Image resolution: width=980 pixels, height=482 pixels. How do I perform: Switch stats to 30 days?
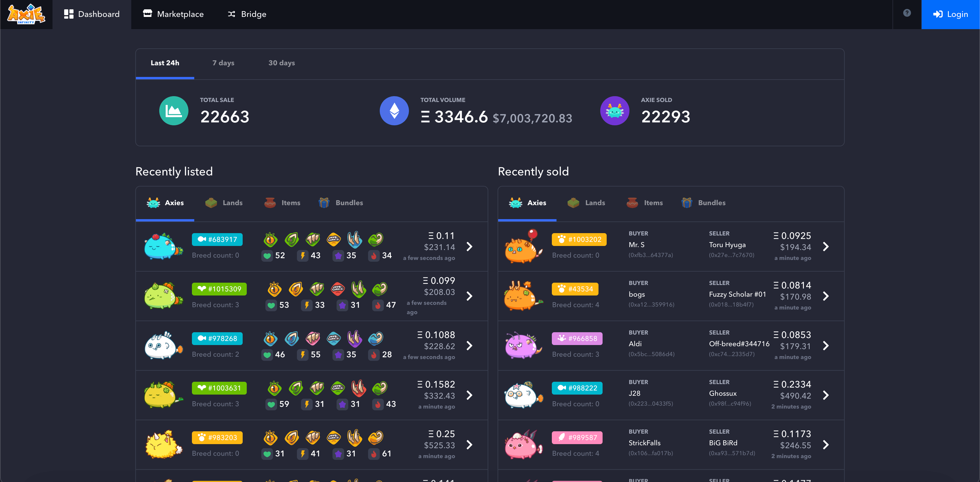[x=281, y=63]
